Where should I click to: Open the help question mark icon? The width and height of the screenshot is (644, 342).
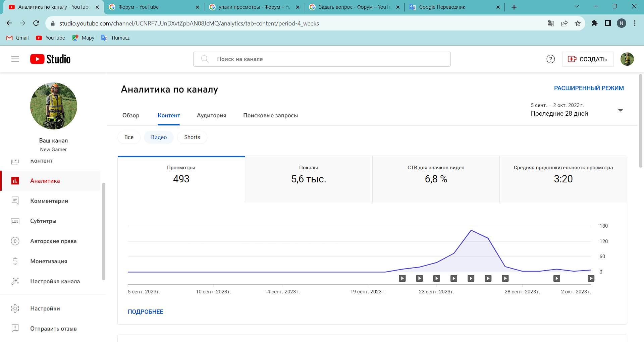coord(550,59)
